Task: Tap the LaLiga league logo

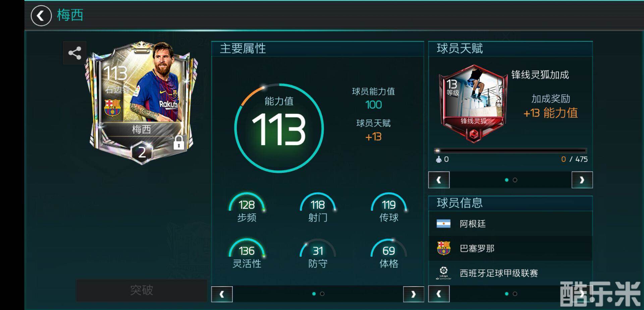Action: point(443,273)
